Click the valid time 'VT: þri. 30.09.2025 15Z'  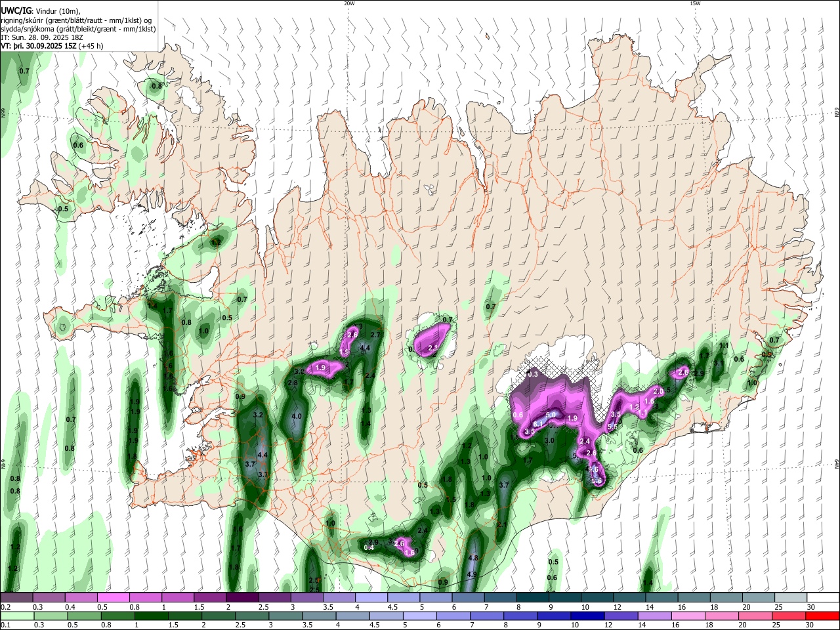click(x=38, y=46)
